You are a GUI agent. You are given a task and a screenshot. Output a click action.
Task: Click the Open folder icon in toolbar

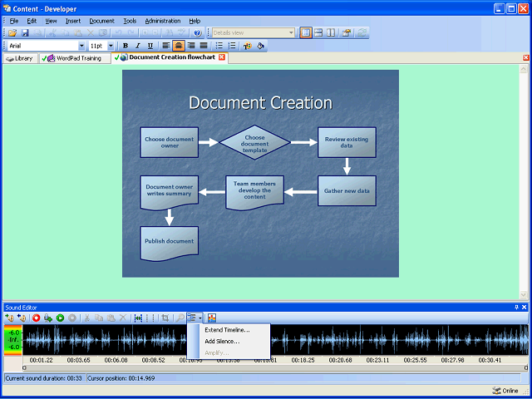12,32
